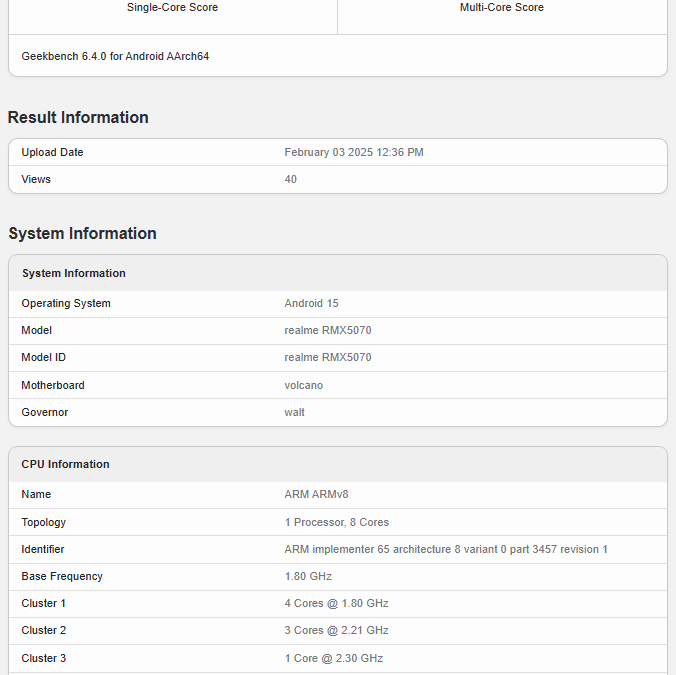Screen dimensions: 676x675
Task: Click the Multi-Core Score label
Action: pos(501,7)
